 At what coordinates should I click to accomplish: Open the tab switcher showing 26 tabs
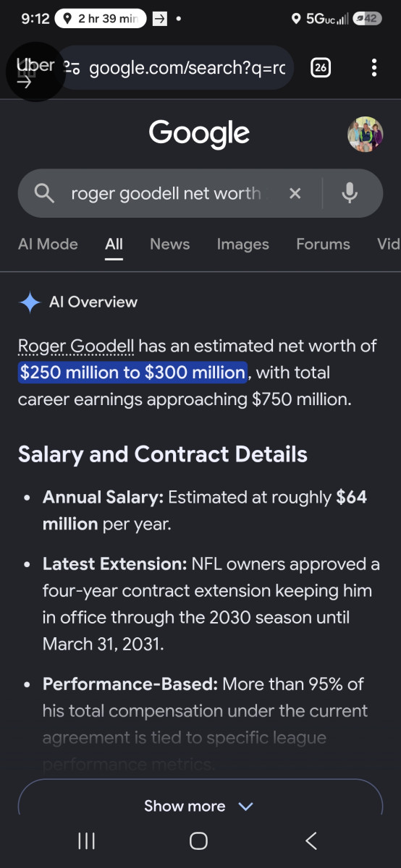point(321,68)
